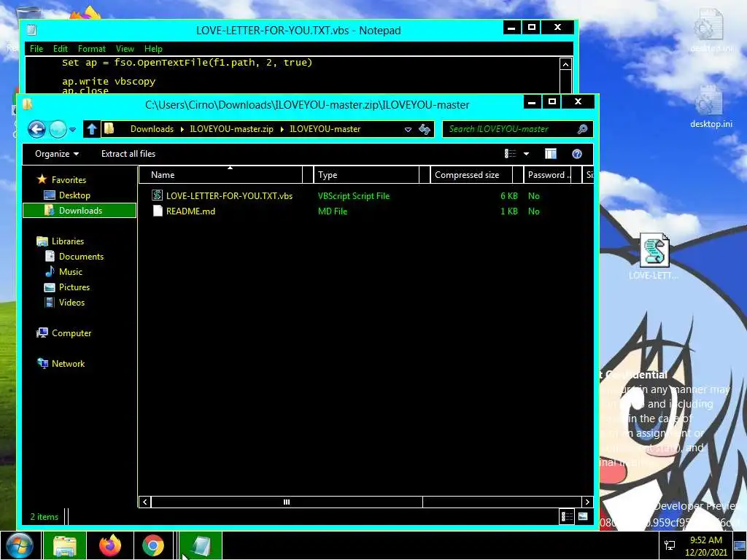Click the Back navigation arrow in Explorer

pyautogui.click(x=36, y=129)
